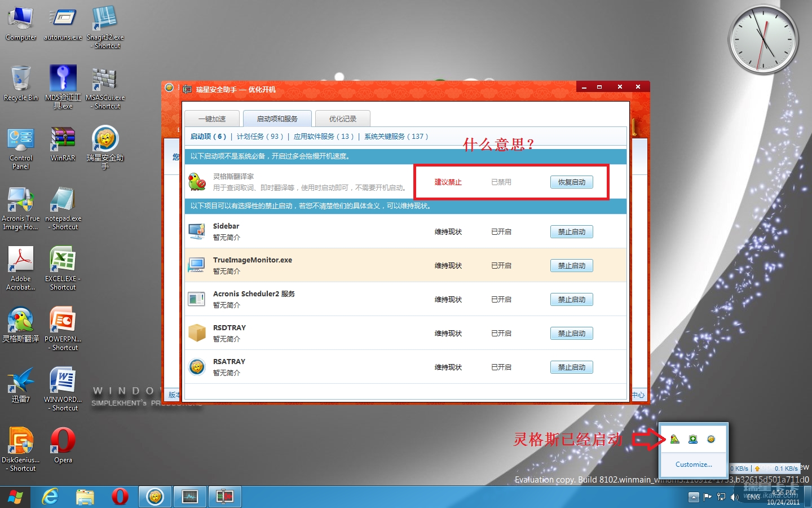Open the volume speaker icon in the tray
Screen dimensions: 812x508
[734, 497]
